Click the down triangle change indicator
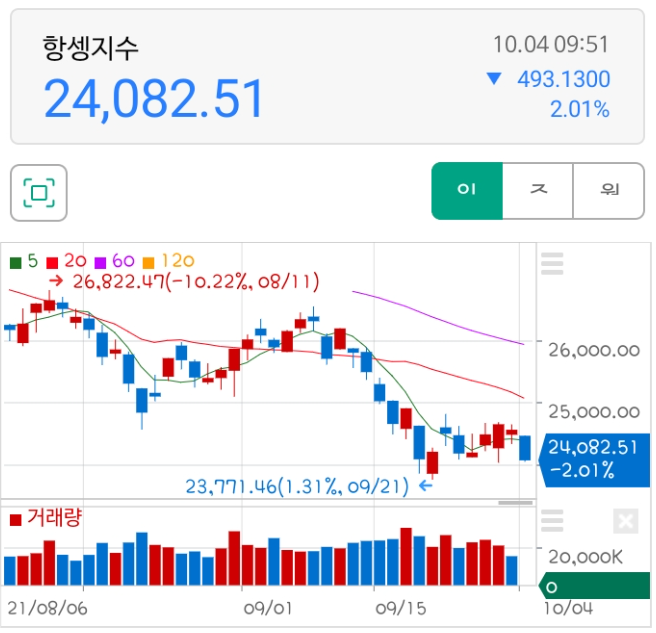This screenshot has height=633, width=656. tap(494, 78)
